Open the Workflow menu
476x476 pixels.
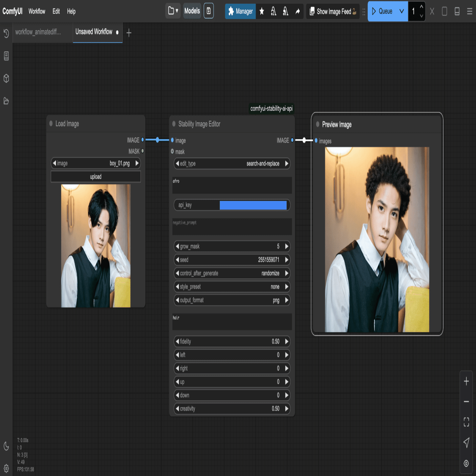click(37, 12)
